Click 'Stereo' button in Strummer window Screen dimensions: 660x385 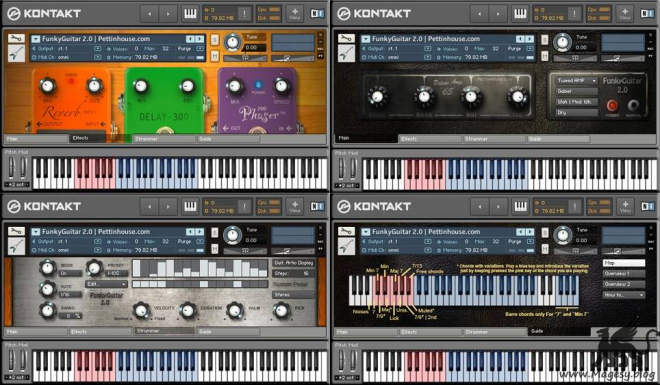pyautogui.click(x=293, y=295)
